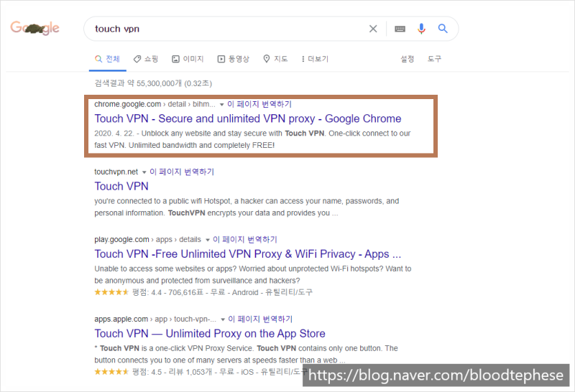Open the touchvpn.net Touch VPN result
The width and height of the screenshot is (575, 392).
pyautogui.click(x=121, y=187)
